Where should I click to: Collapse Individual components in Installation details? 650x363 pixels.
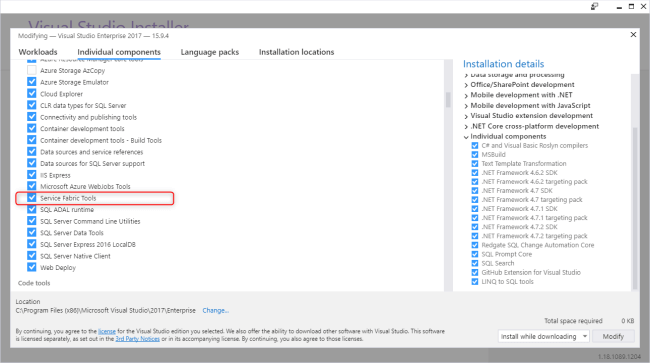pos(466,137)
